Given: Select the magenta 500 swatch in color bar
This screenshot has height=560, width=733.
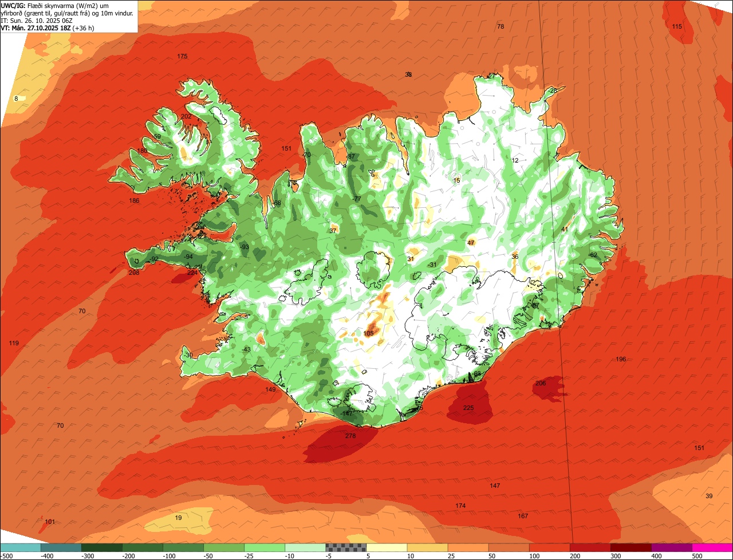Looking at the screenshot, I should [x=712, y=547].
